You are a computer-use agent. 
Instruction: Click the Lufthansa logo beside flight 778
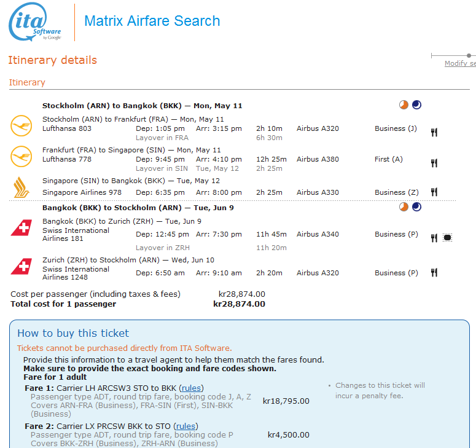point(21,157)
